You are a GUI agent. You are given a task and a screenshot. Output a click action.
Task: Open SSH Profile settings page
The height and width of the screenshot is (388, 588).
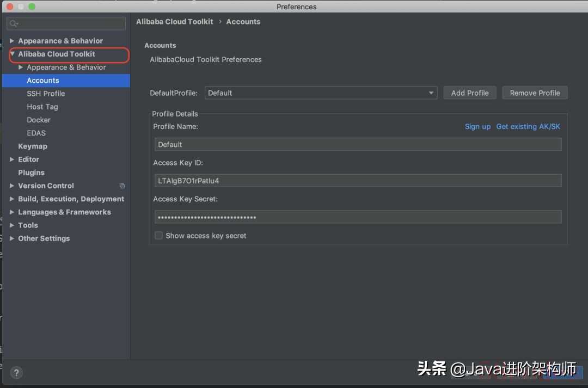point(46,94)
